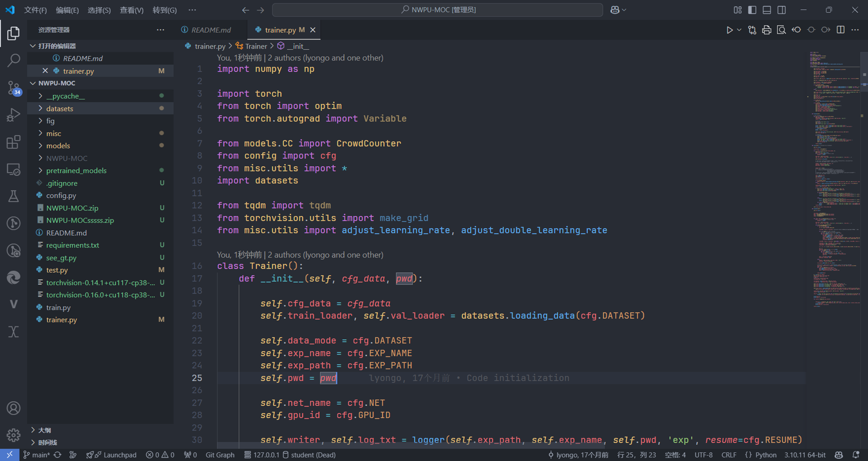
Task: Go back with the left arrow
Action: pos(246,10)
